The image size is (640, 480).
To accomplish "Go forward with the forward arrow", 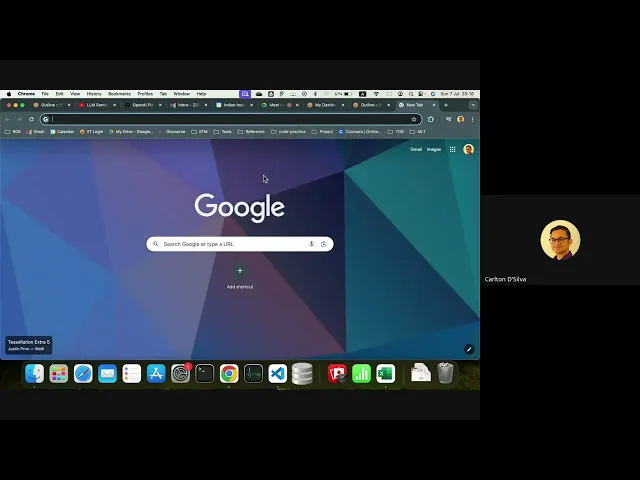I will point(19,119).
